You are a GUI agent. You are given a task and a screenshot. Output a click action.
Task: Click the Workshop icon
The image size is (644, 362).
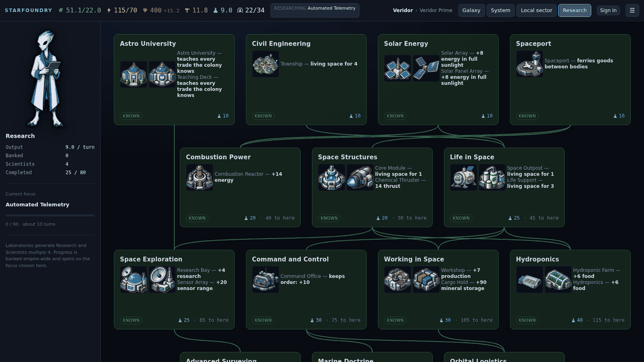coord(398,280)
